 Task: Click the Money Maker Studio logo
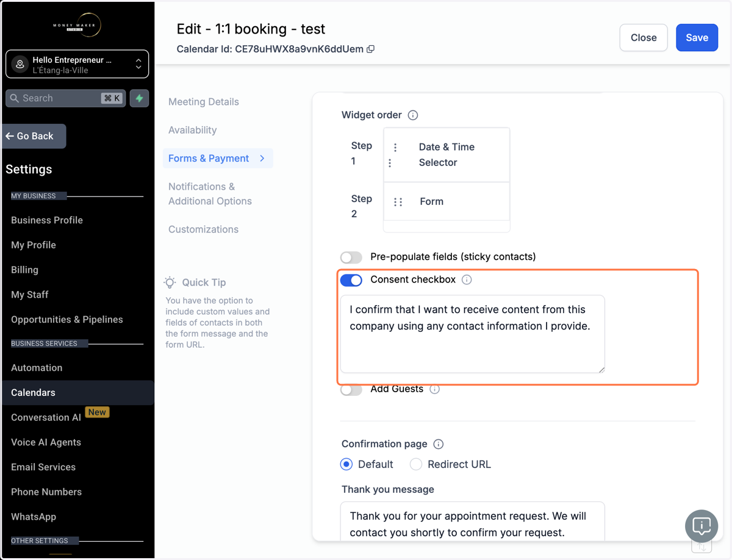(77, 25)
